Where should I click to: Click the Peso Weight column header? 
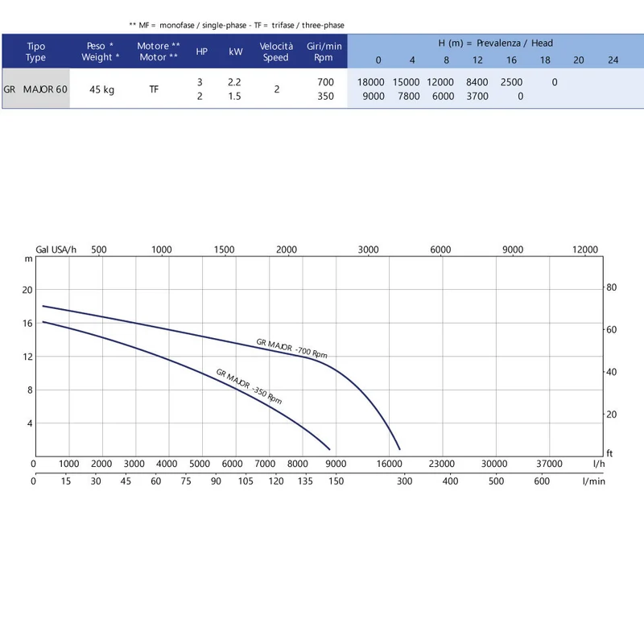point(100,52)
